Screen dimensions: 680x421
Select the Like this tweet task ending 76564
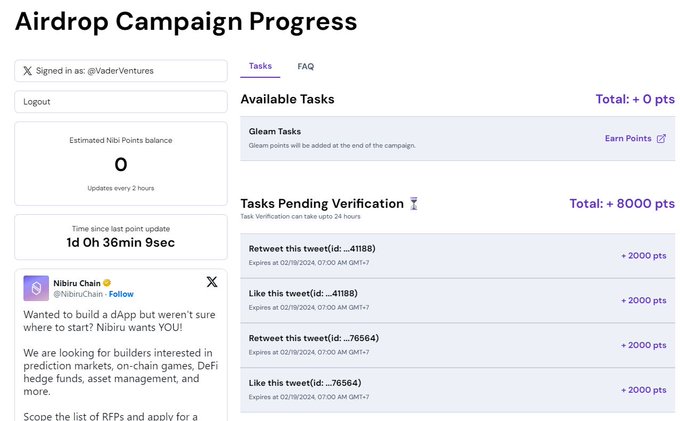pos(458,389)
